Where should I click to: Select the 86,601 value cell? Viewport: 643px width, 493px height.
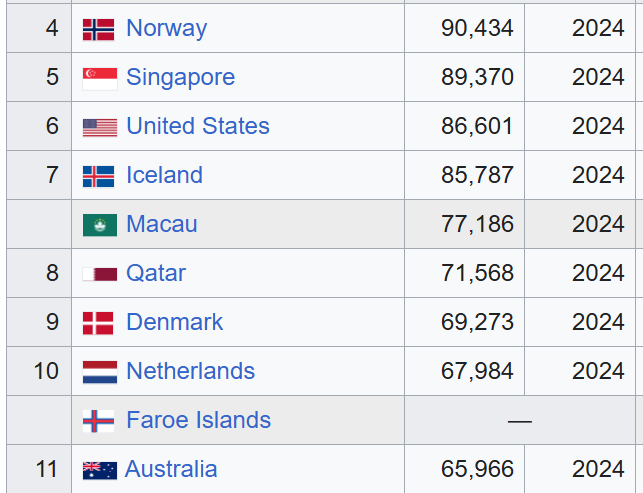(464, 126)
